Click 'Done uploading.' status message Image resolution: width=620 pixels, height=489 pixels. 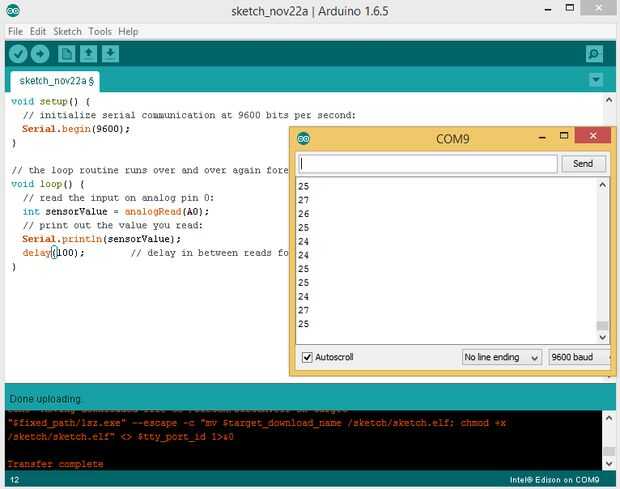click(x=45, y=399)
